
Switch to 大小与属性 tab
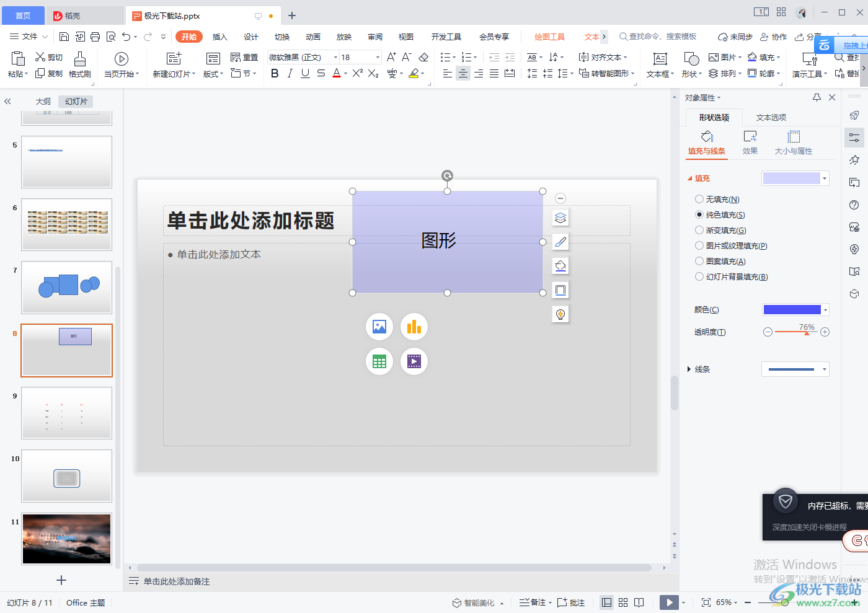click(x=794, y=143)
